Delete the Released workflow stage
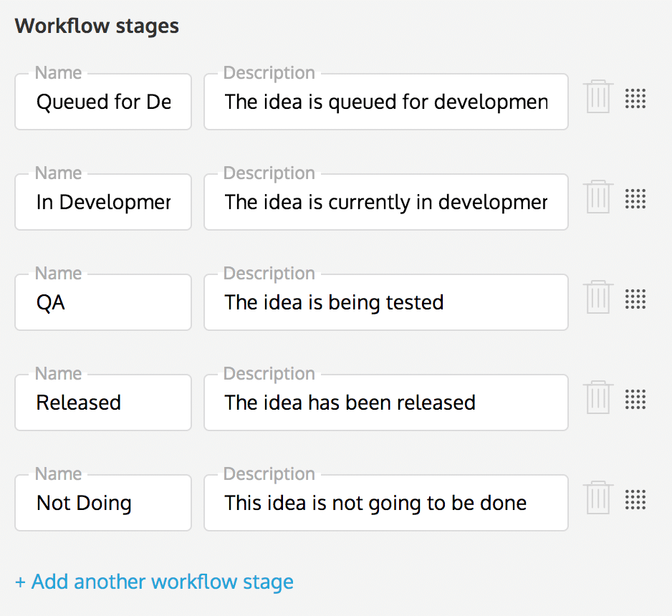The image size is (672, 616). [x=598, y=398]
